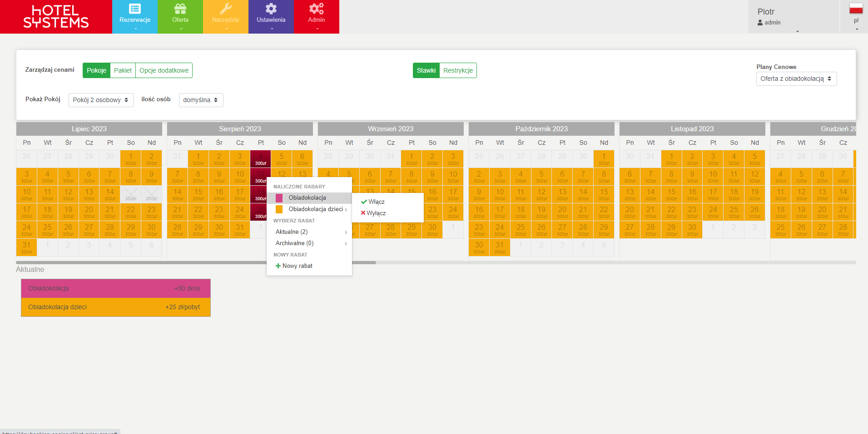Click the Hotel Systems logo
The image size is (868, 434).
[x=56, y=17]
